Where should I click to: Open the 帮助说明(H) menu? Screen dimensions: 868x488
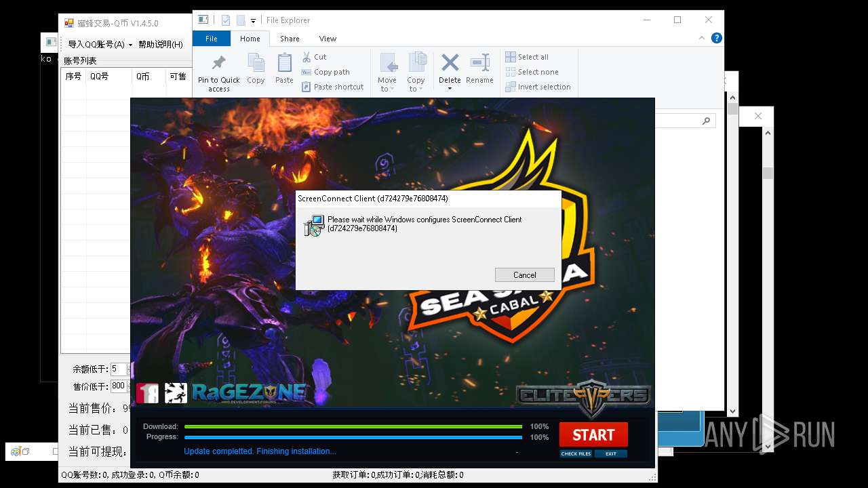pos(160,45)
